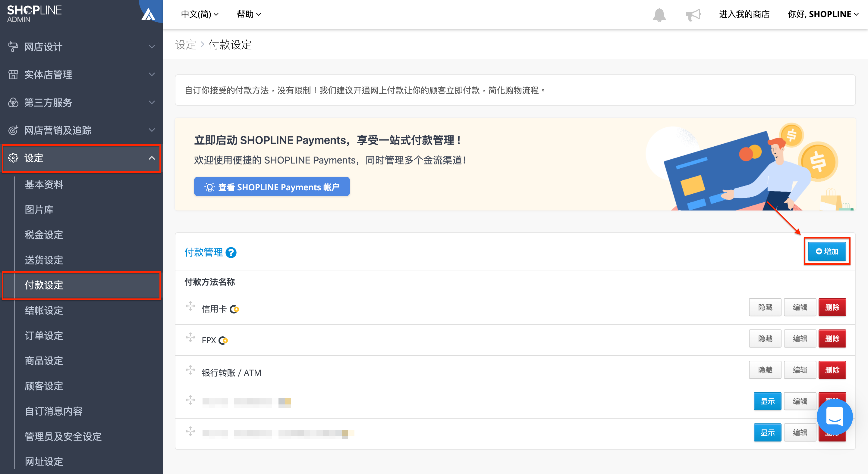The height and width of the screenshot is (474, 868).
Task: Hide the 信用卡 payment method
Action: point(765,307)
